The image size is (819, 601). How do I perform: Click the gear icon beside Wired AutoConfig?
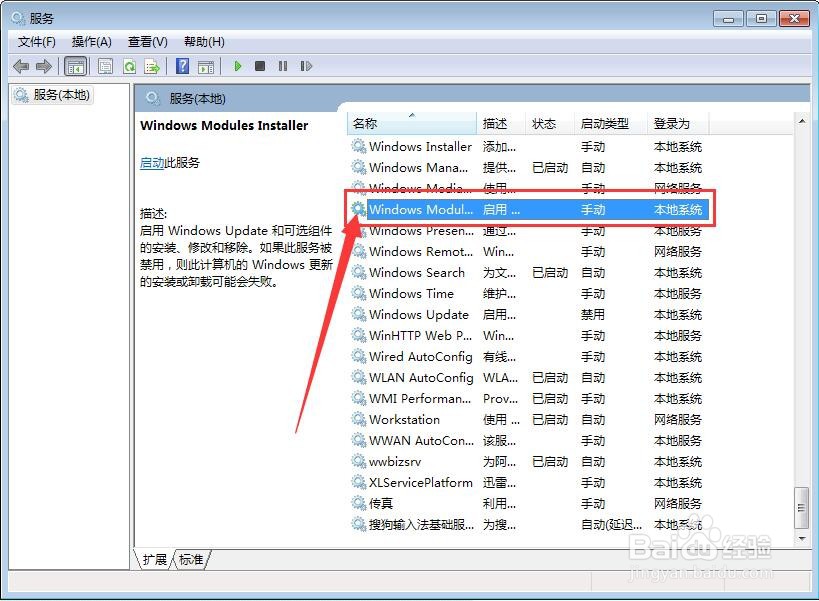tap(358, 356)
